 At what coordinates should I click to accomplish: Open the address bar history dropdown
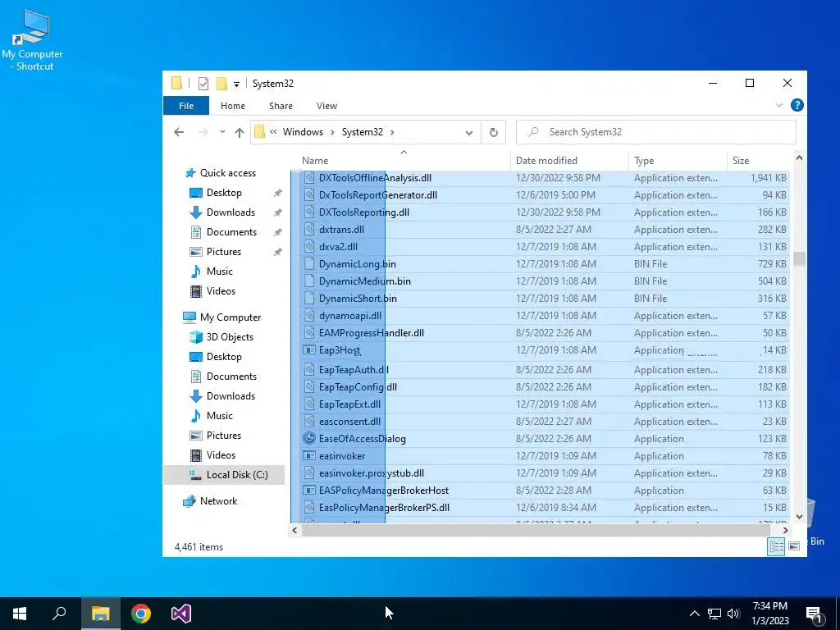coord(468,132)
